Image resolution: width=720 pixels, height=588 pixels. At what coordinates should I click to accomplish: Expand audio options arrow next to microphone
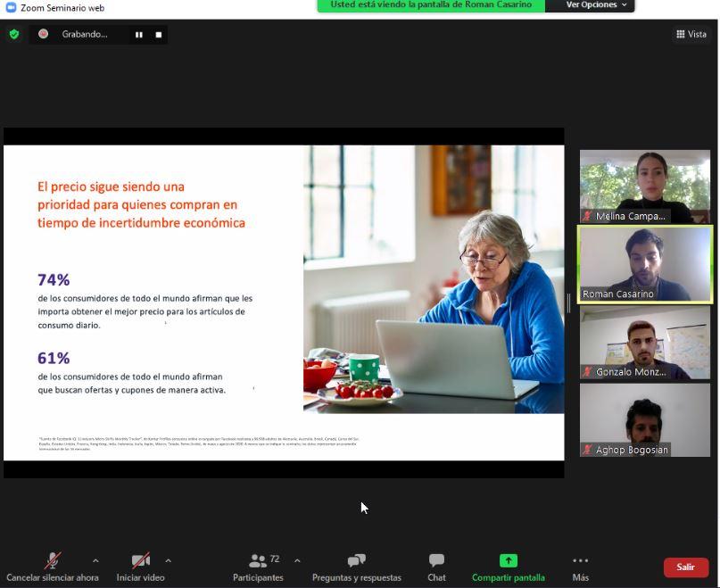[x=95, y=561]
